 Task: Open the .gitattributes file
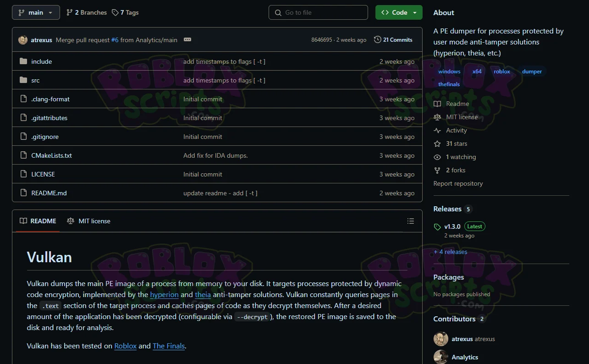tap(49, 118)
